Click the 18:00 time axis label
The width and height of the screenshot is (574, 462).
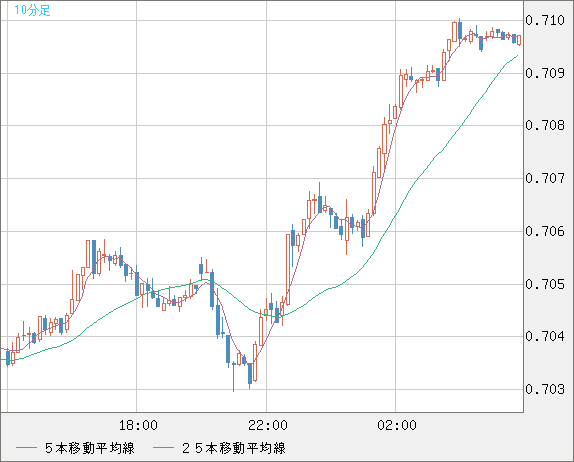[138, 425]
